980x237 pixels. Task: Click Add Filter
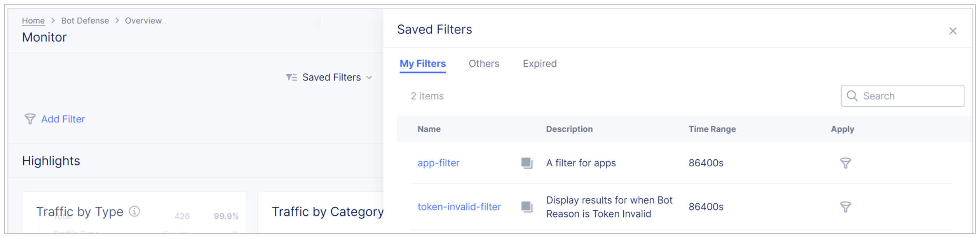(x=63, y=119)
